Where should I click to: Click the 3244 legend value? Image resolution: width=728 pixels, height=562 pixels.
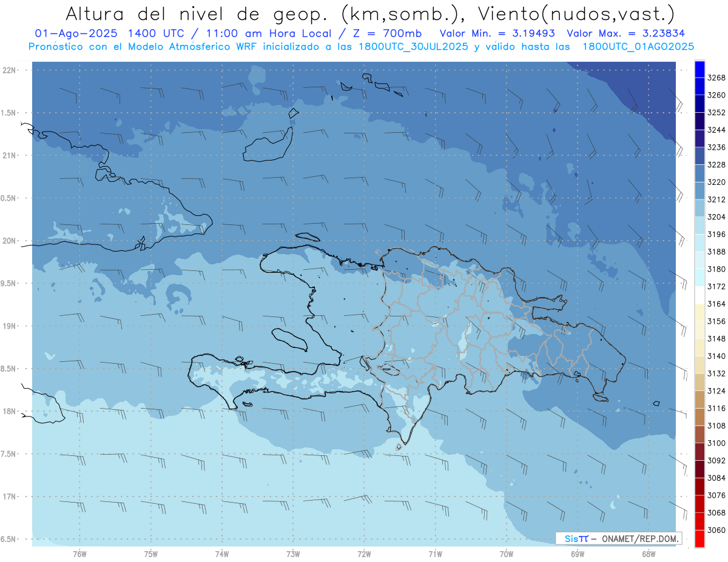pos(716,130)
